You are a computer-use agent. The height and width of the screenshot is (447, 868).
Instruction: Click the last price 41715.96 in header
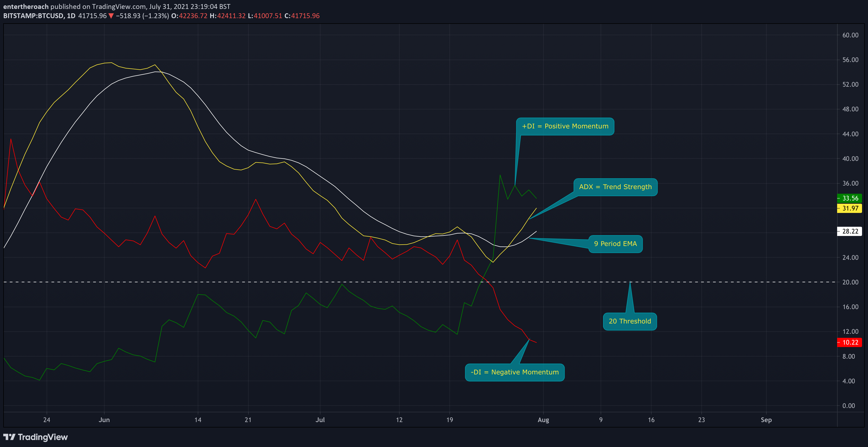coord(92,16)
